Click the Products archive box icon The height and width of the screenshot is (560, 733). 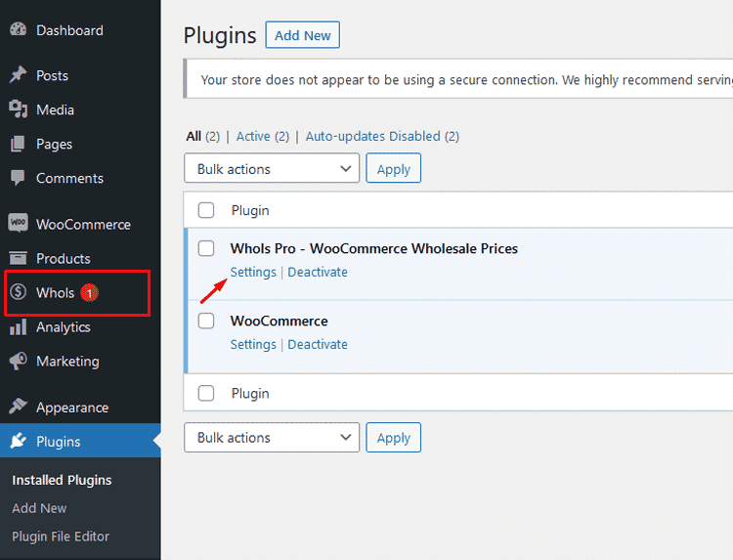19,258
